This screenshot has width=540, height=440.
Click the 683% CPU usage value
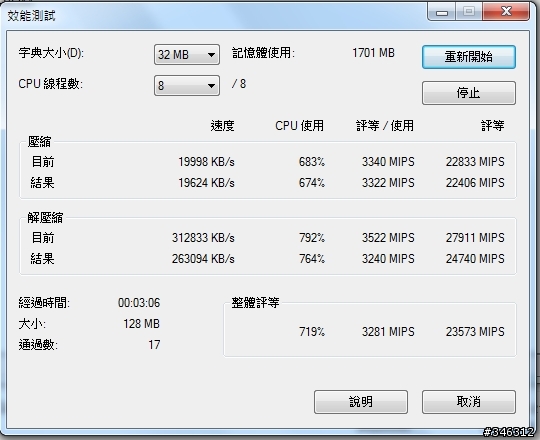[312, 161]
